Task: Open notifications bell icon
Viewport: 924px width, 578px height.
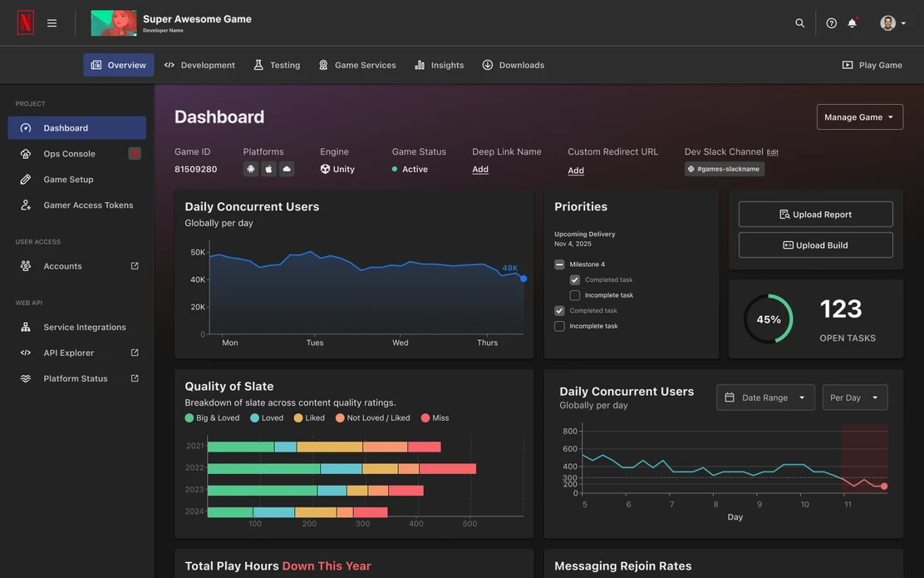Action: [852, 23]
